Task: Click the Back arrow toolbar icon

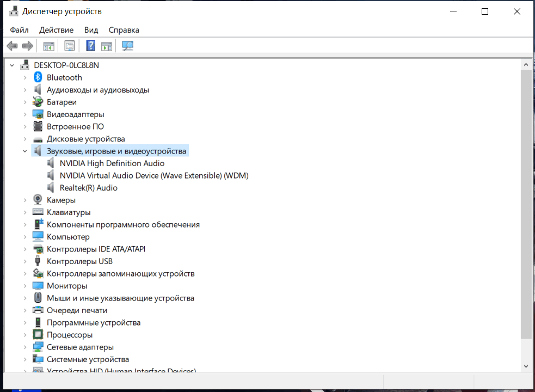Action: [x=13, y=46]
